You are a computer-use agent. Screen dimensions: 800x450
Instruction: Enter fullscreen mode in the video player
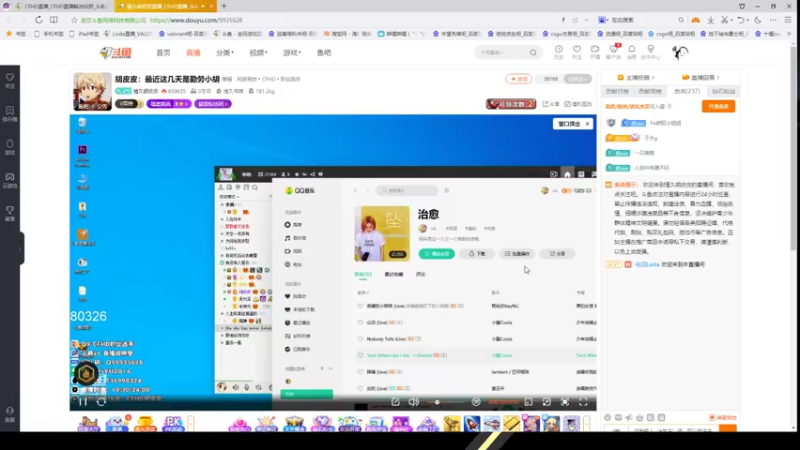click(583, 402)
